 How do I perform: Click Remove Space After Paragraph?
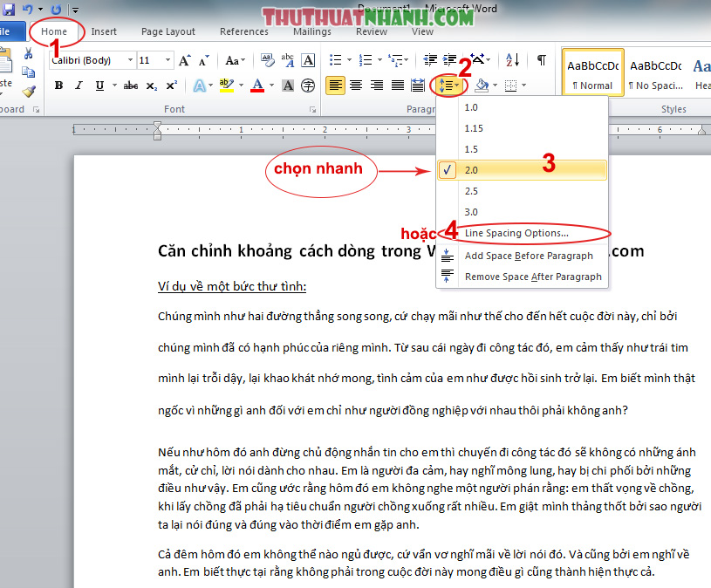pyautogui.click(x=522, y=277)
